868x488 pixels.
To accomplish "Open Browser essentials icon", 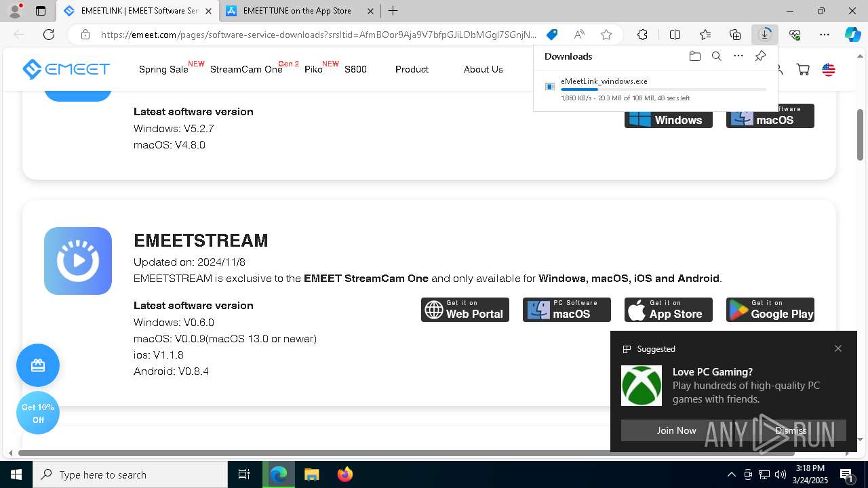I will 795,35.
